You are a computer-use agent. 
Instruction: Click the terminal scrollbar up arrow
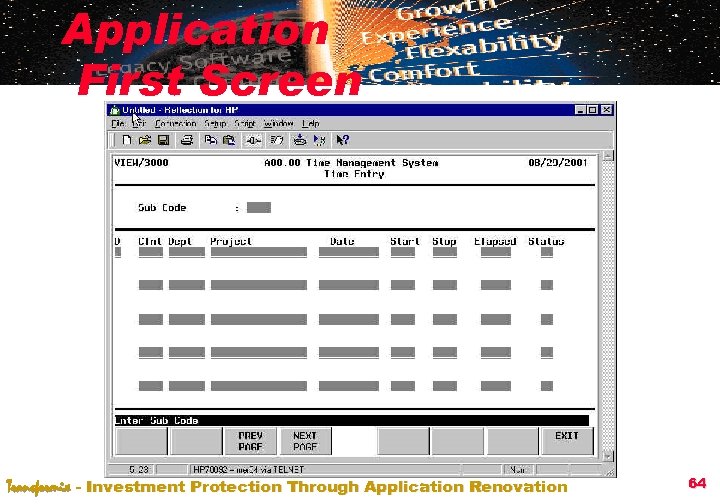click(x=608, y=157)
